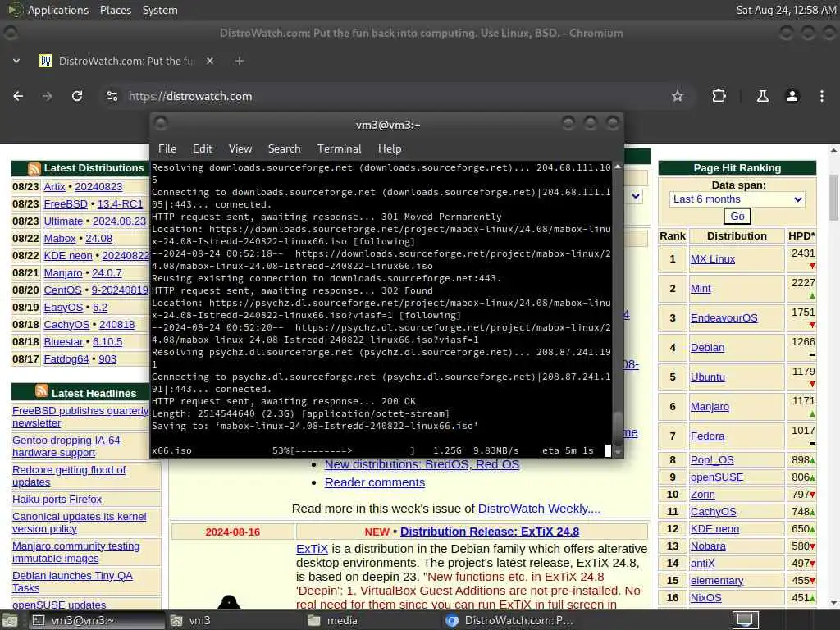Click the workspace switcher in bottom panel
840x630 pixels.
745,620
